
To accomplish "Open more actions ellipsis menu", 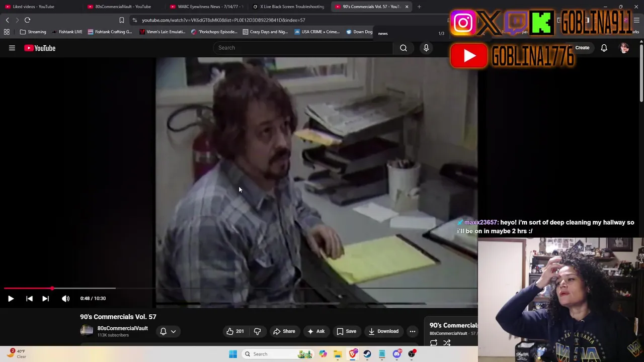I will click(413, 331).
